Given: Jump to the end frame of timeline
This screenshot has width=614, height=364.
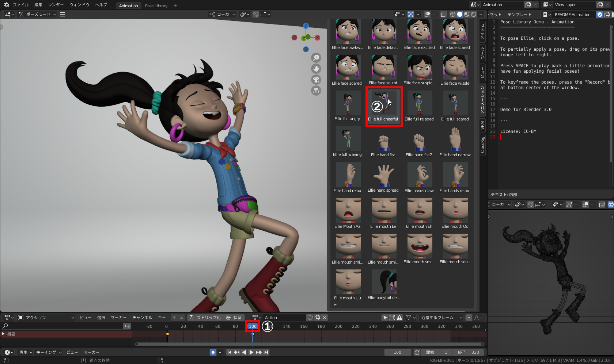Looking at the screenshot, I should (266, 352).
